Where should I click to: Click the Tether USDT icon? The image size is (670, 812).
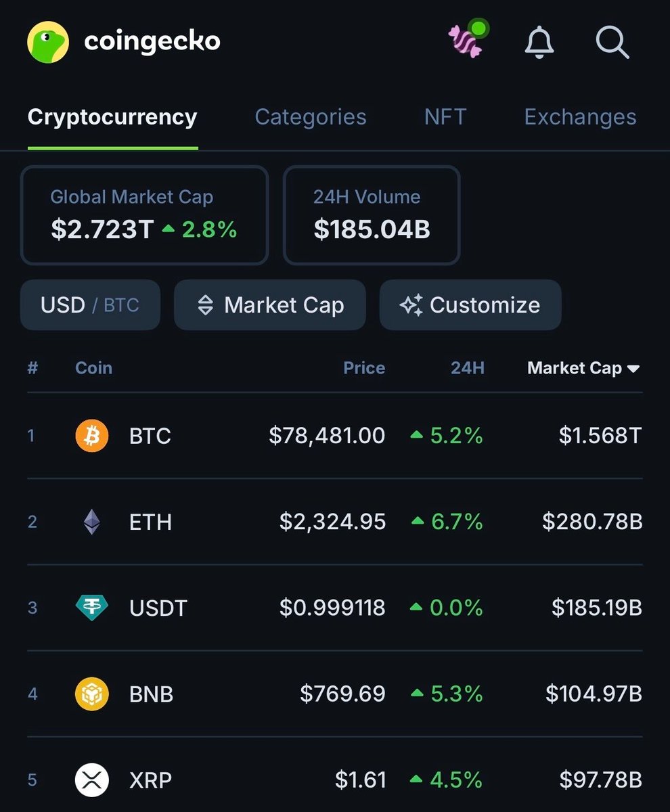(x=91, y=608)
